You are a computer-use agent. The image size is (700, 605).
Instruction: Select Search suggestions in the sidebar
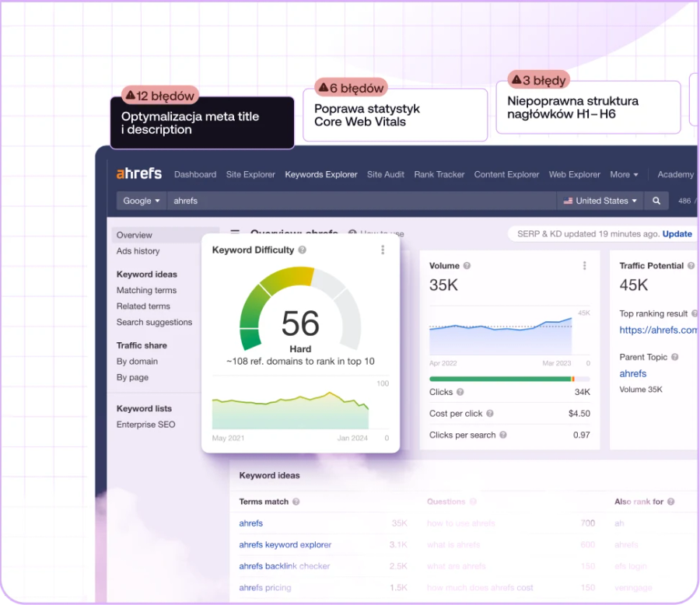(155, 323)
